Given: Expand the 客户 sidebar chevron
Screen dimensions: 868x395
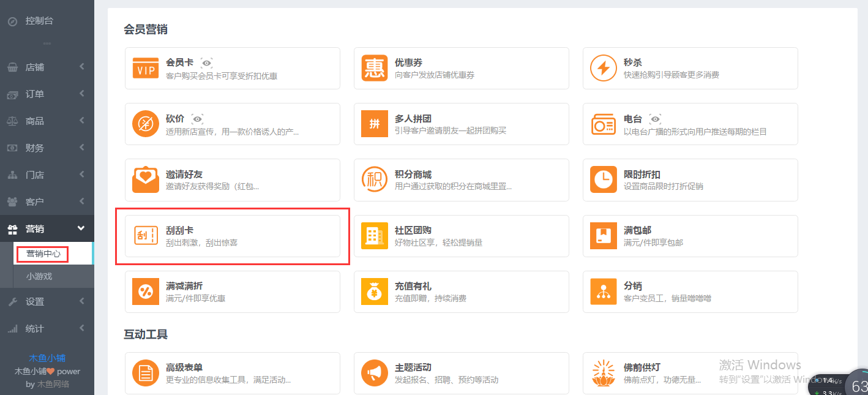Looking at the screenshot, I should point(81,201).
